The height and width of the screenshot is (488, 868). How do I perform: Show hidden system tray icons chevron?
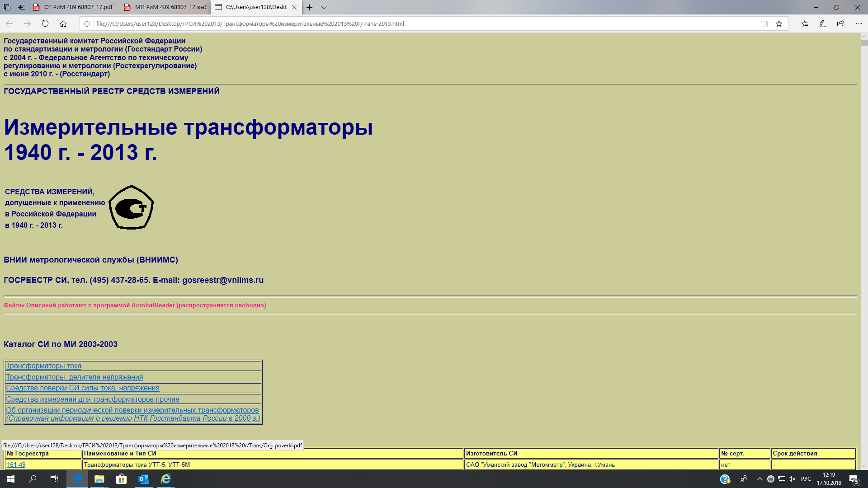(x=759, y=479)
